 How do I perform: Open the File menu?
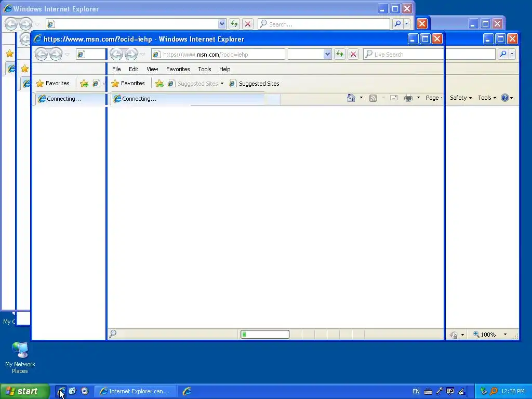116,69
